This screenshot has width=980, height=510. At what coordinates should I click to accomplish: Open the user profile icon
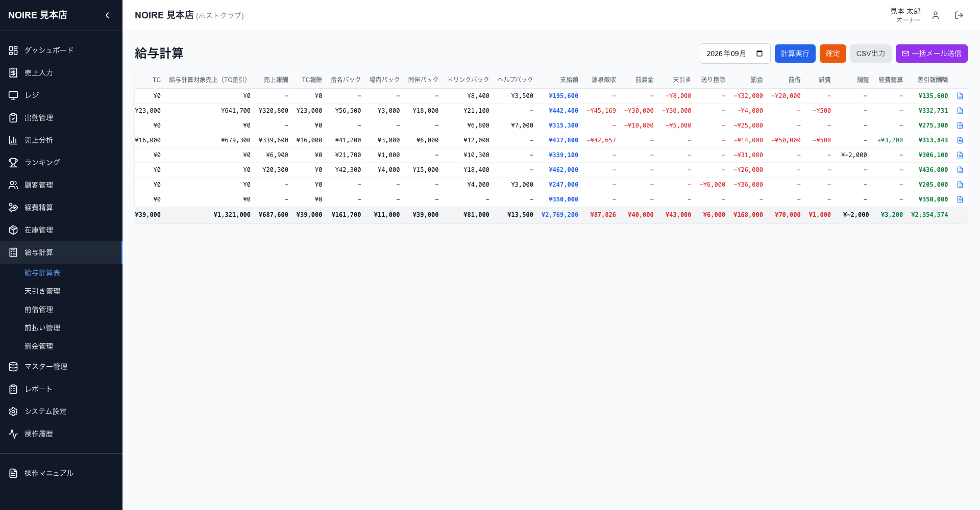click(936, 15)
